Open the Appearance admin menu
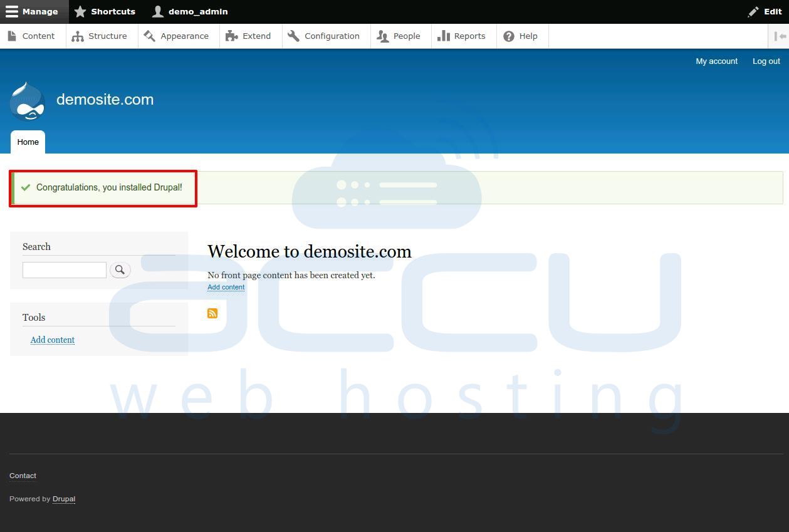 (x=177, y=36)
